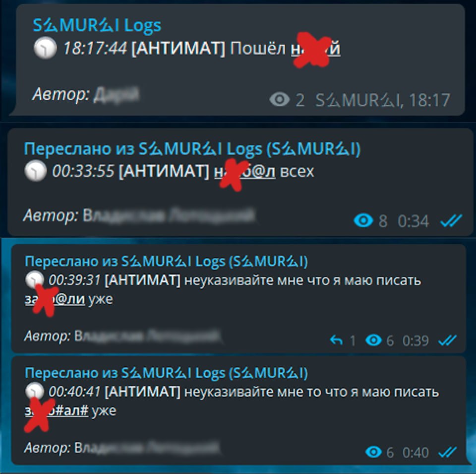Click the clock emoji beside 00:33:55
The width and height of the screenshot is (476, 474).
coord(36,170)
